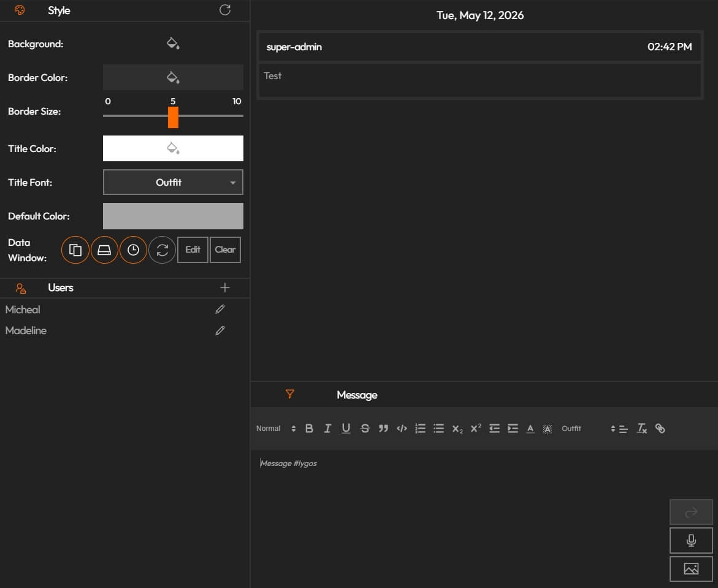The width and height of the screenshot is (718, 588).
Task: Select user Madeline in the list
Action: click(x=26, y=330)
